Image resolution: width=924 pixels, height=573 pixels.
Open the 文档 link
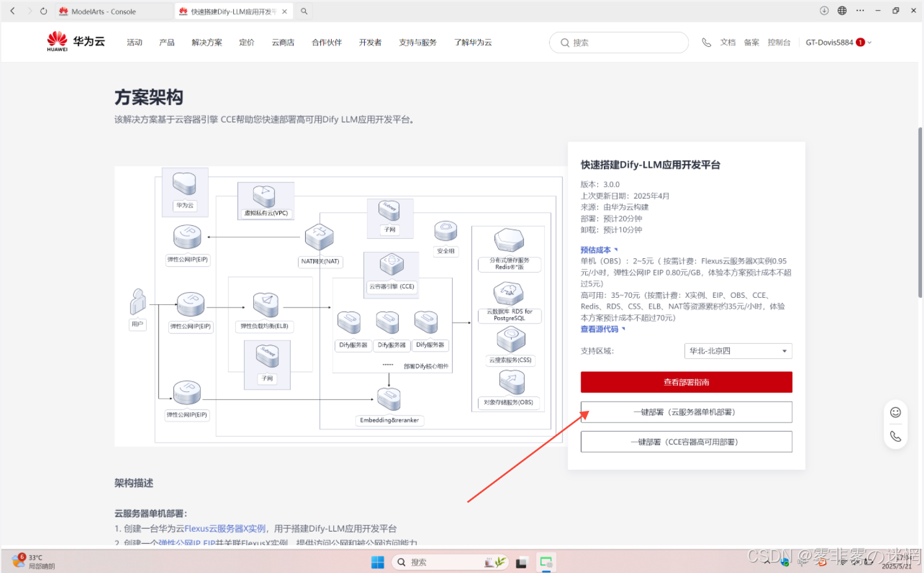pos(728,42)
